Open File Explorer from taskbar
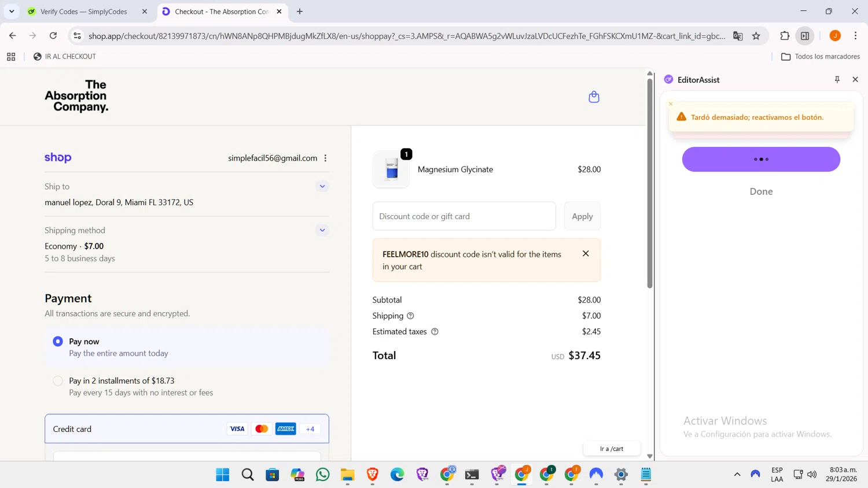Viewport: 868px width, 488px height. pos(347,475)
